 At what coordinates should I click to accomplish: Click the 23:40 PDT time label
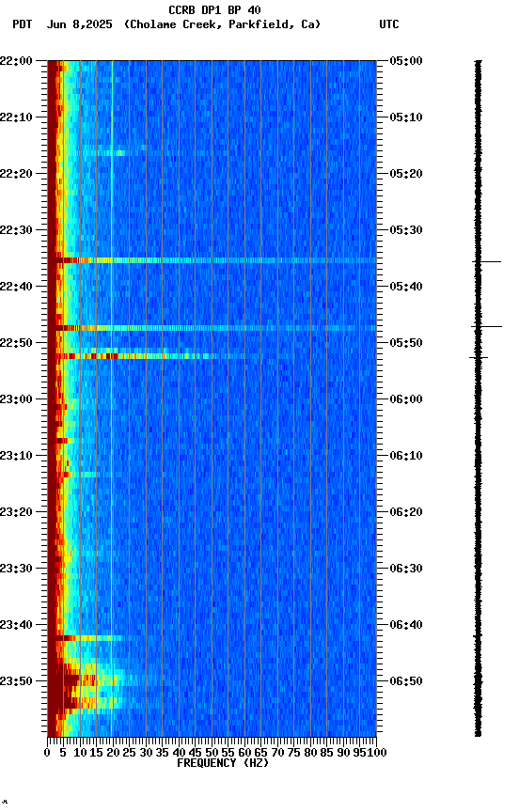click(x=16, y=626)
